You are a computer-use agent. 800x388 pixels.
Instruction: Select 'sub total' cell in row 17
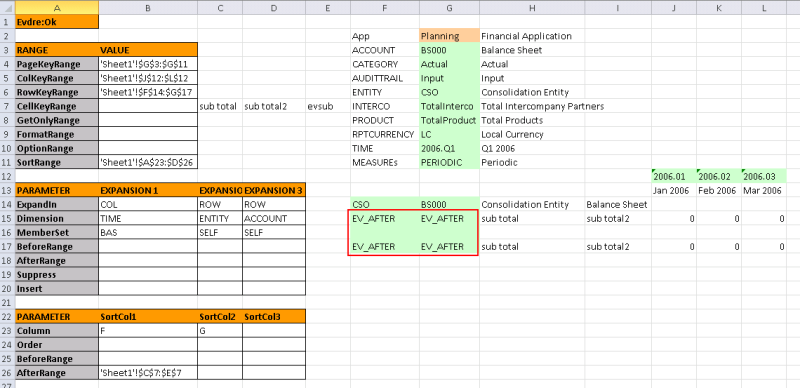coord(532,247)
